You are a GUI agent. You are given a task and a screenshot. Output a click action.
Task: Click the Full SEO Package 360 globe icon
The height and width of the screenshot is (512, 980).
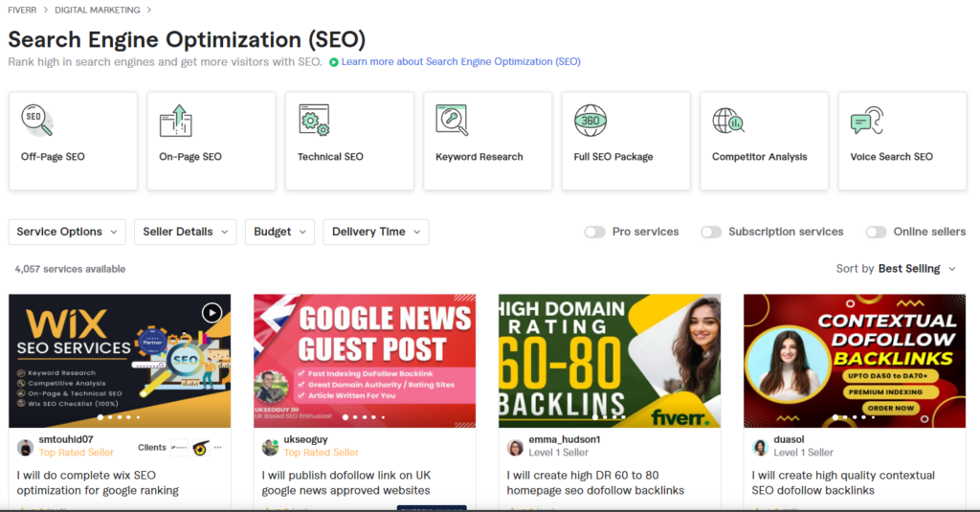tap(590, 120)
